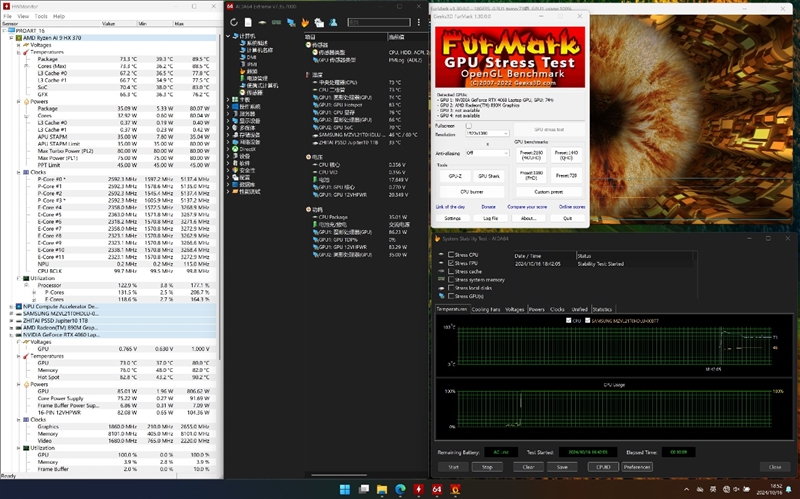Open Microsoft Edge from the taskbar
Viewport: 800px width, 499px height.
400,490
